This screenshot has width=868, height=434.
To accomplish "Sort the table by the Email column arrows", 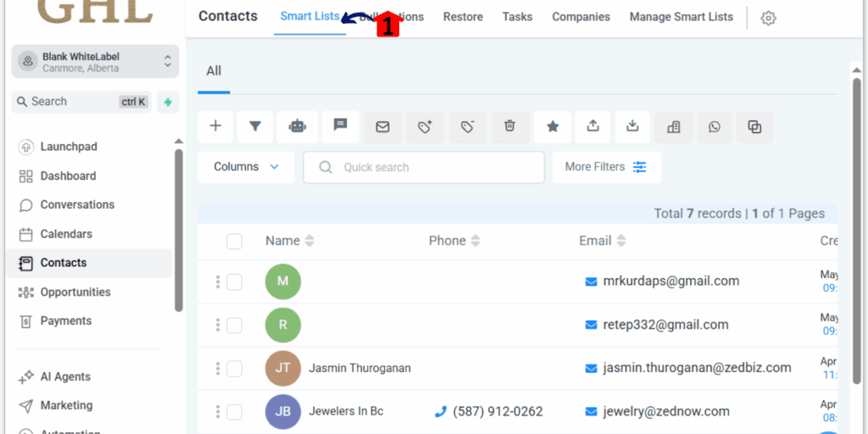I will coord(621,241).
